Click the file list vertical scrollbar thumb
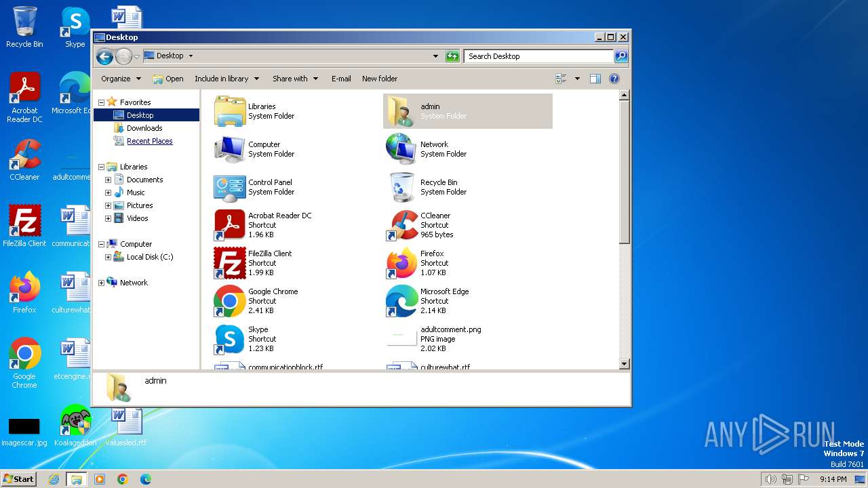Image resolution: width=868 pixels, height=488 pixels. [x=625, y=173]
